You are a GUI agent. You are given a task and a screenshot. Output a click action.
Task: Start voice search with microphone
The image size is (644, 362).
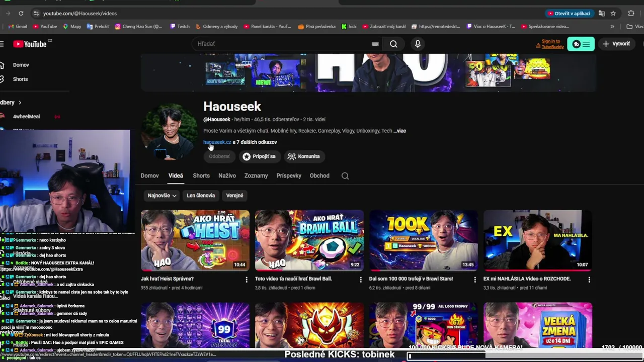click(418, 44)
